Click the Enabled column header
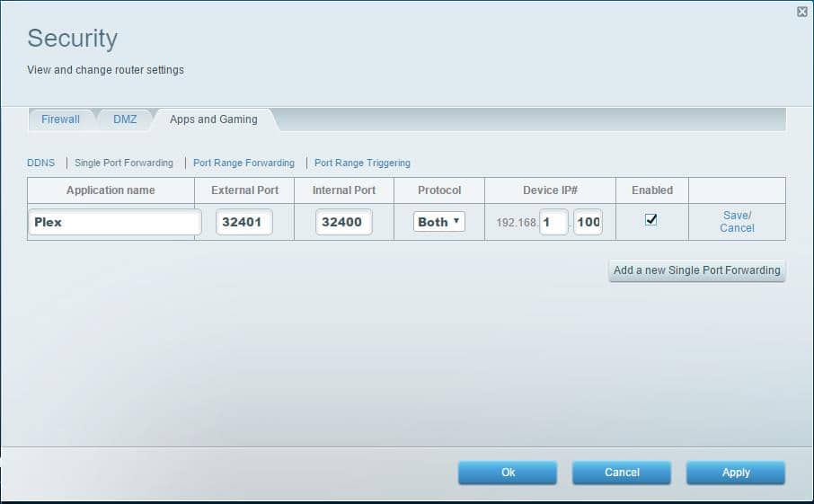 pyautogui.click(x=652, y=190)
